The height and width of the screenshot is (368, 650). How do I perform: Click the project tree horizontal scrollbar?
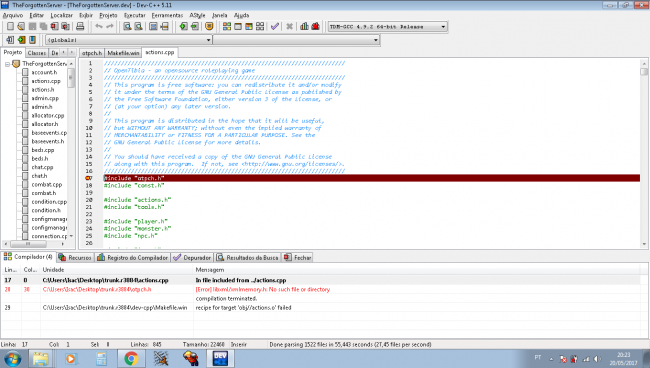click(35, 244)
